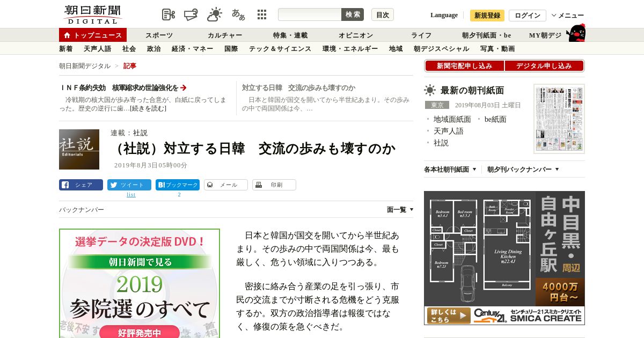The width and height of the screenshot is (644, 338).
Task: Select the 特集・連載 tab
Action: point(290,35)
